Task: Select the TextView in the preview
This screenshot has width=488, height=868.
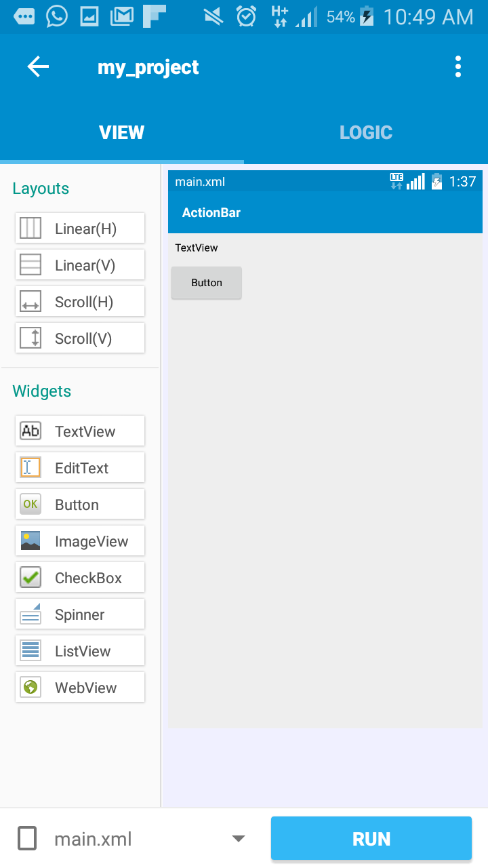Action: [197, 248]
